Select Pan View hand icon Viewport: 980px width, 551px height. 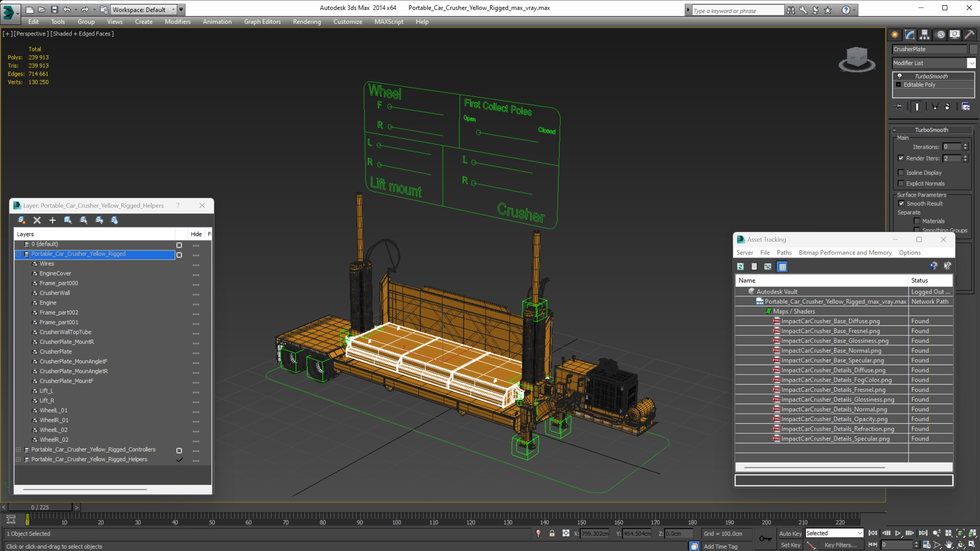click(x=949, y=545)
